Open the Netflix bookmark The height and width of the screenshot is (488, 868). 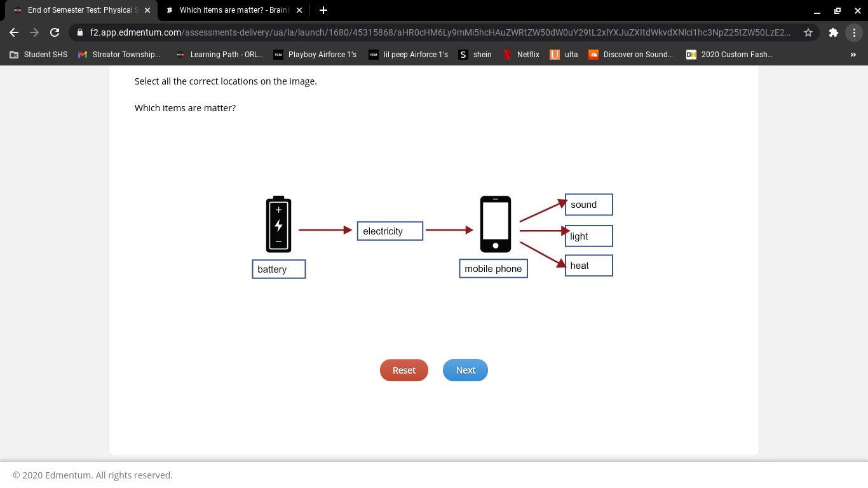[521, 55]
